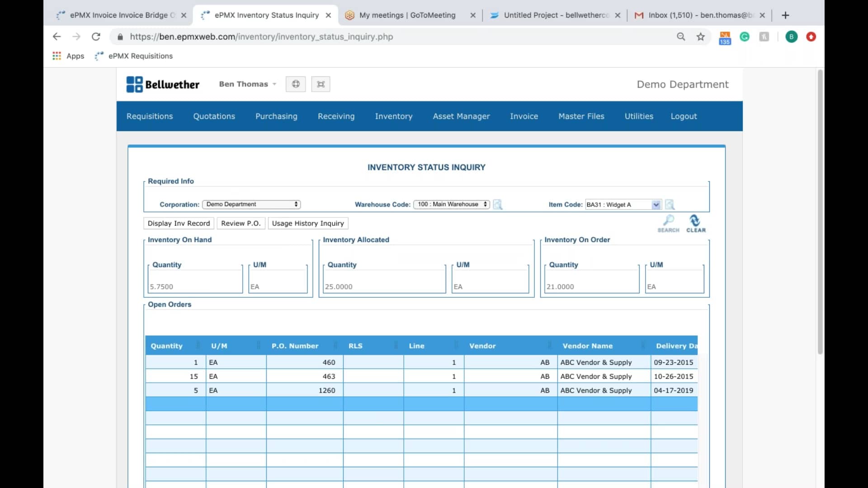Click the padlock site info icon

[x=120, y=37]
